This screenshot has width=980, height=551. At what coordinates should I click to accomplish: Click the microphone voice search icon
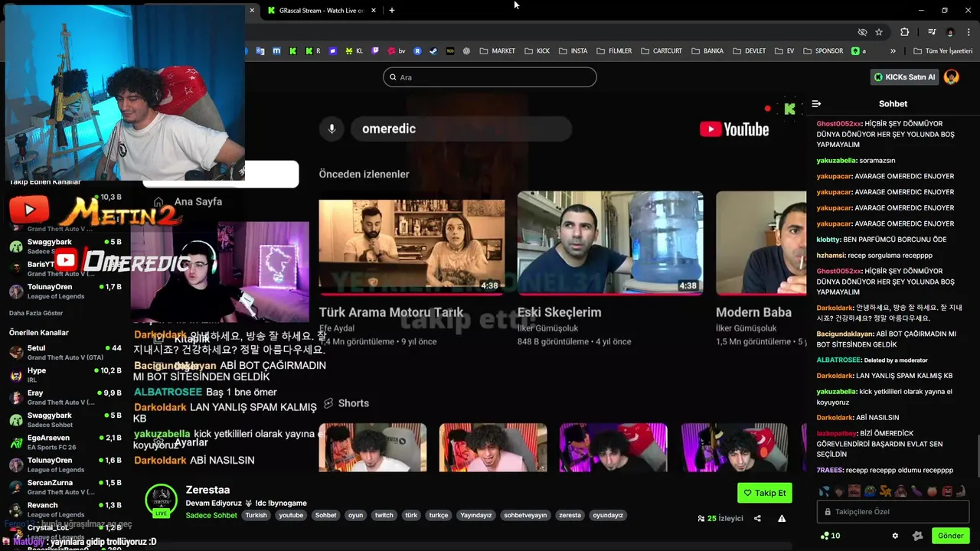(x=332, y=129)
